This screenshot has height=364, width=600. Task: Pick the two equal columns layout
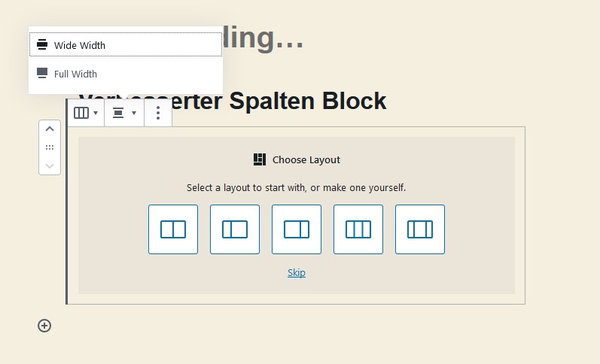coord(173,229)
